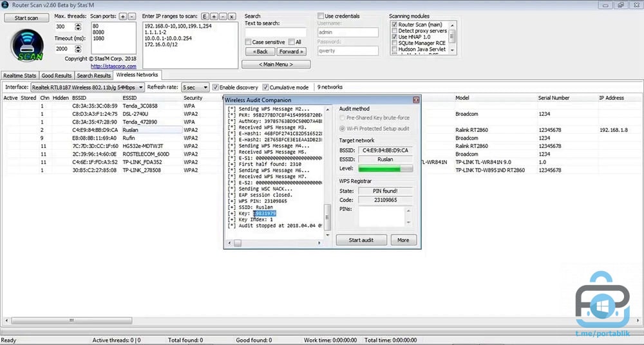The image size is (644, 345).
Task: Select the ROSTELECOM_600D network
Action: (146, 154)
